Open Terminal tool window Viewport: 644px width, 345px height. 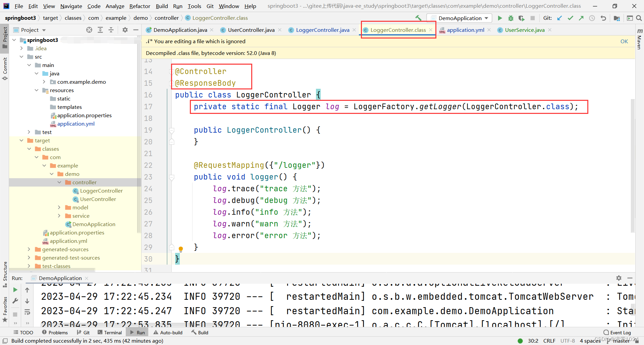pyautogui.click(x=110, y=332)
